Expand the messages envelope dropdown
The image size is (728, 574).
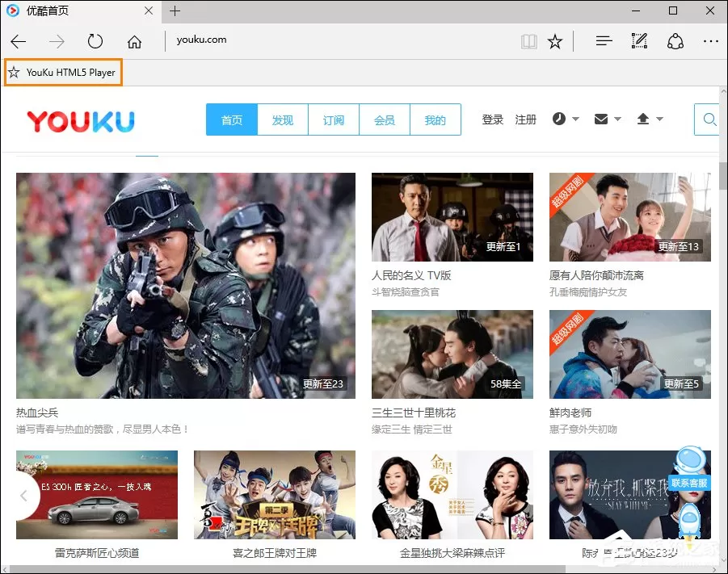coord(608,119)
